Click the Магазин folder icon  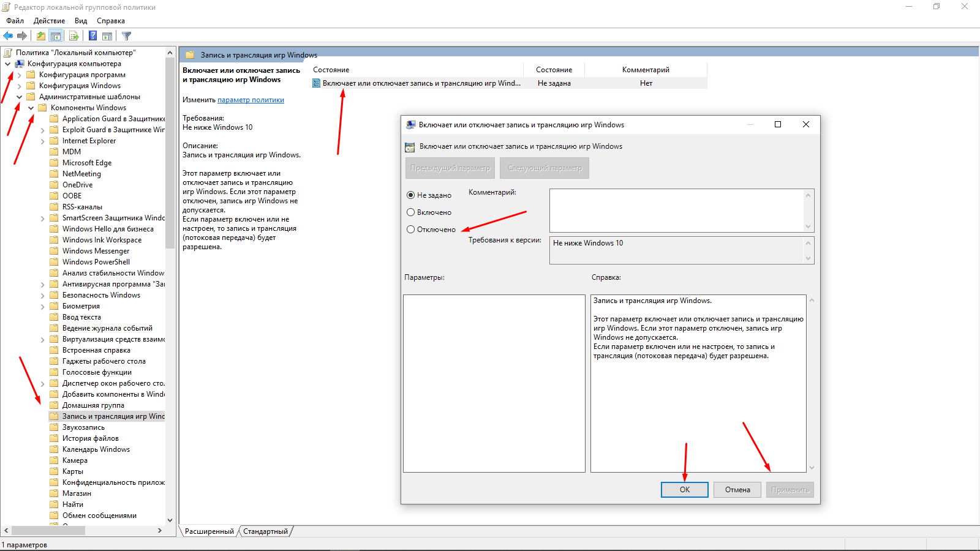(54, 493)
